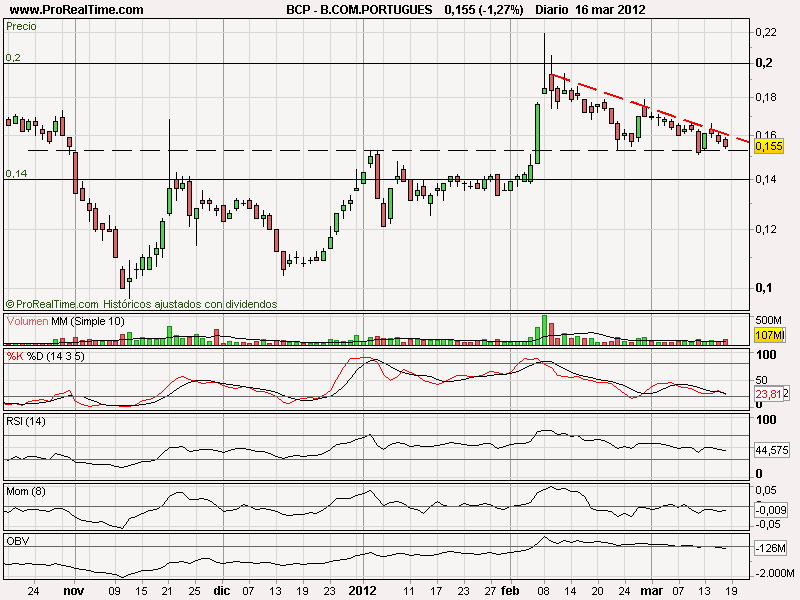Click the Mom (8) panel label
Image resolution: width=800 pixels, height=600 pixels.
pyautogui.click(x=26, y=491)
